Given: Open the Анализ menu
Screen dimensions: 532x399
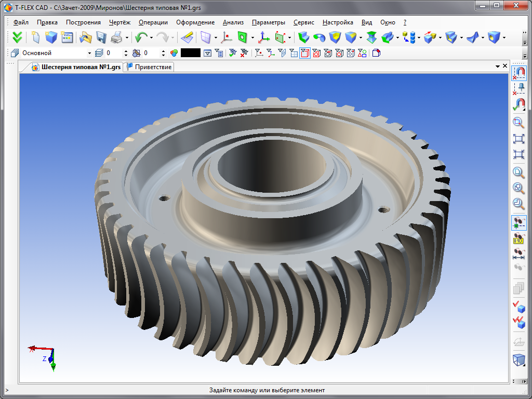Looking at the screenshot, I should 233,22.
